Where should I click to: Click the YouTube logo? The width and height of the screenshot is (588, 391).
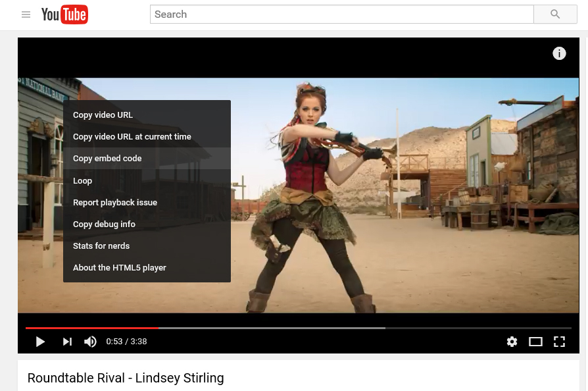(64, 14)
